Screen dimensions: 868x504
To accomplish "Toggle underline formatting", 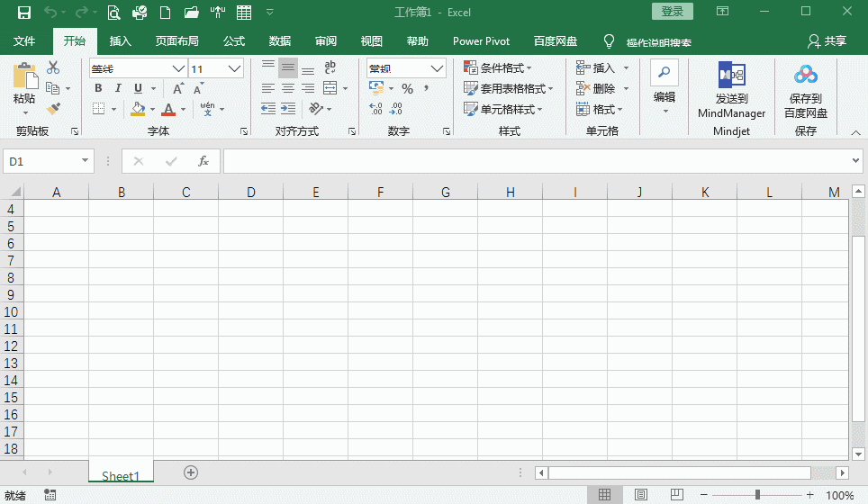I will tap(138, 88).
